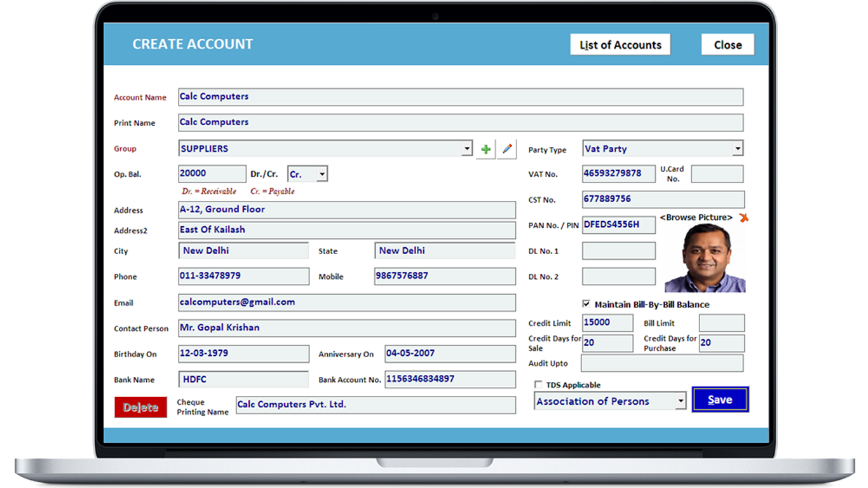This screenshot has height=488, width=868.
Task: Remove picture using the orange X icon
Action: pos(743,218)
